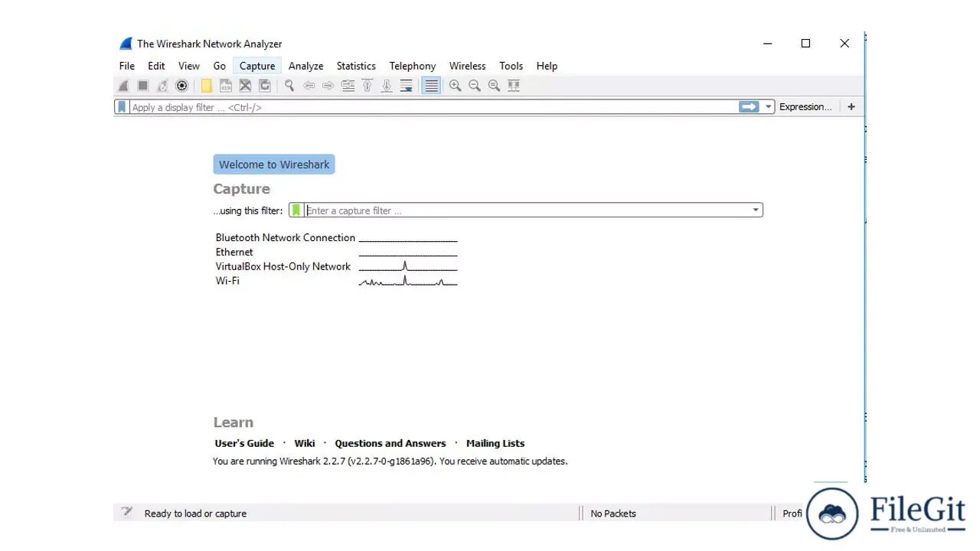Click the Close capture file icon
This screenshot has width=980, height=551.
coord(245,86)
